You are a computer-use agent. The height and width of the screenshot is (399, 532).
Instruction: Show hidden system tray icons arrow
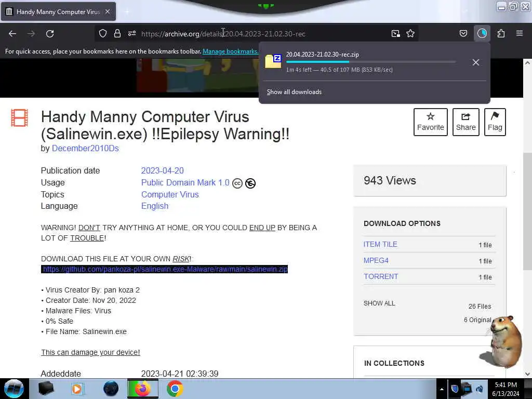[x=442, y=389]
